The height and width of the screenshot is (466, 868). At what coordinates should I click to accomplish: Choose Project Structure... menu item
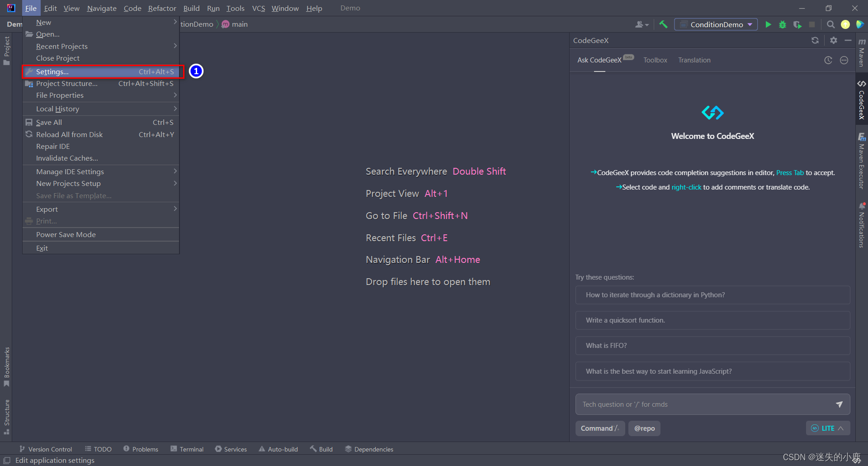[x=101, y=83]
